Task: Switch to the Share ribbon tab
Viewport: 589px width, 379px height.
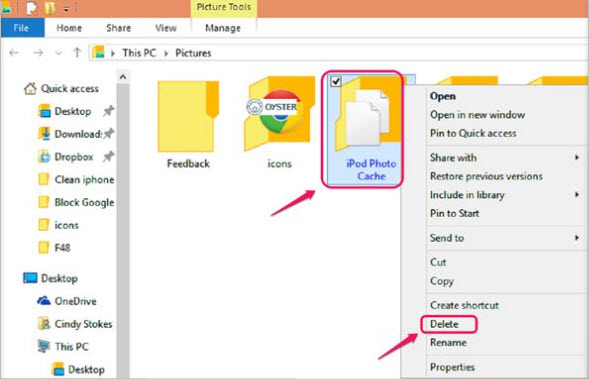Action: 118,28
